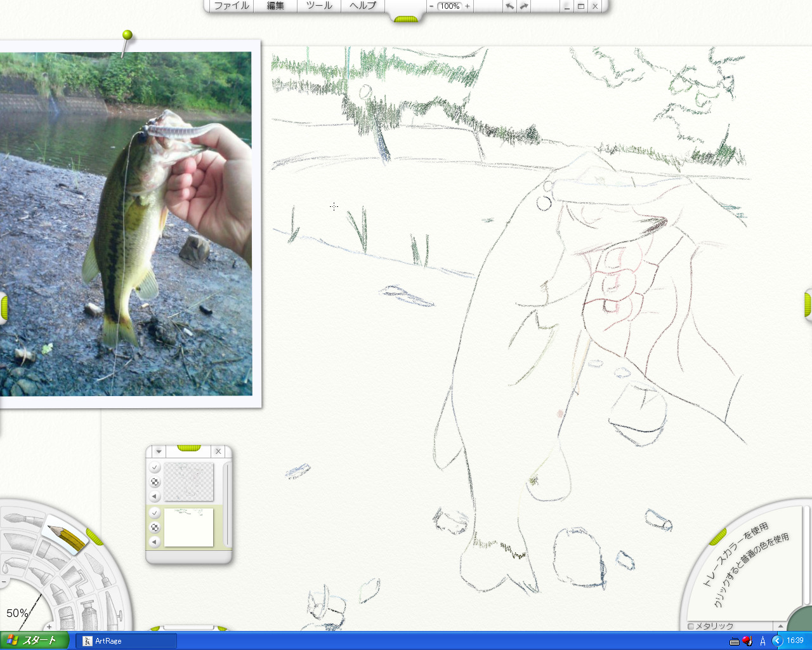Click the スタート button on taskbar
Viewport: 812px width, 650px height.
34,640
